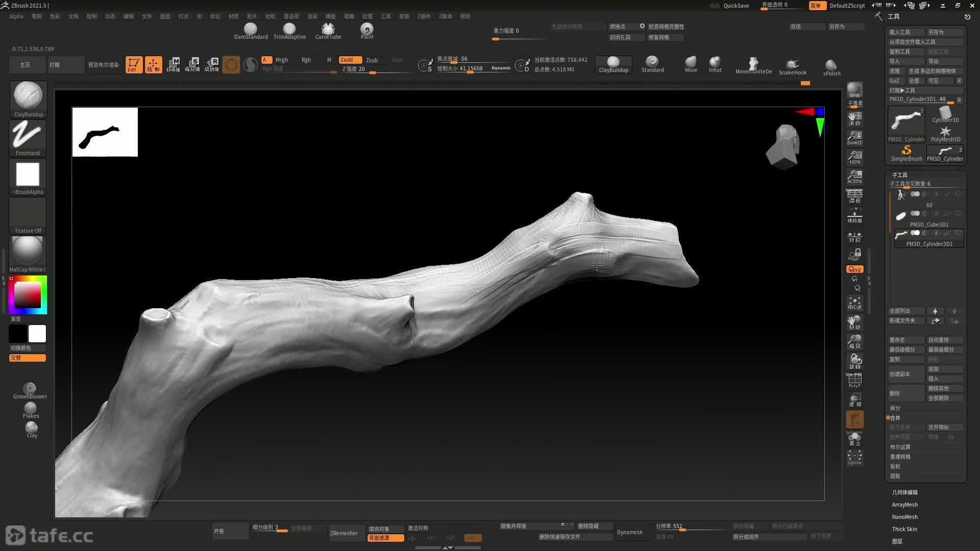The image size is (980, 551).
Task: Expand the ArrayMesh section
Action: click(x=904, y=505)
